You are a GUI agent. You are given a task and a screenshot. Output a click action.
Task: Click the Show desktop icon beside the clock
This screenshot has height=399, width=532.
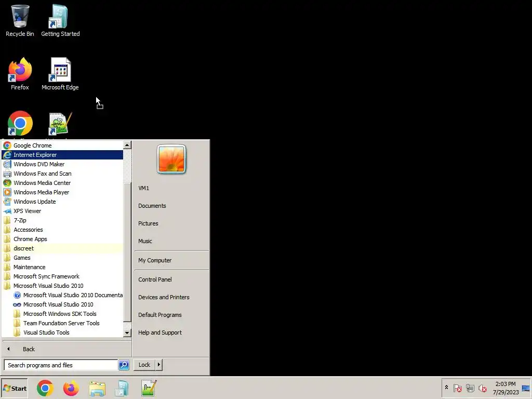(526, 389)
